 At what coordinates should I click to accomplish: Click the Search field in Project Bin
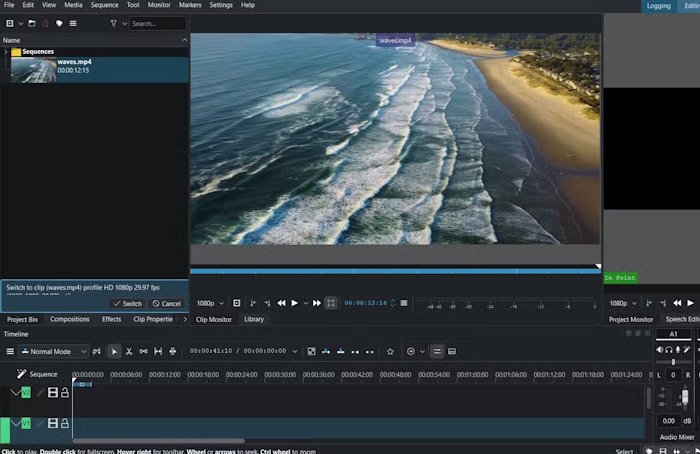click(x=158, y=24)
